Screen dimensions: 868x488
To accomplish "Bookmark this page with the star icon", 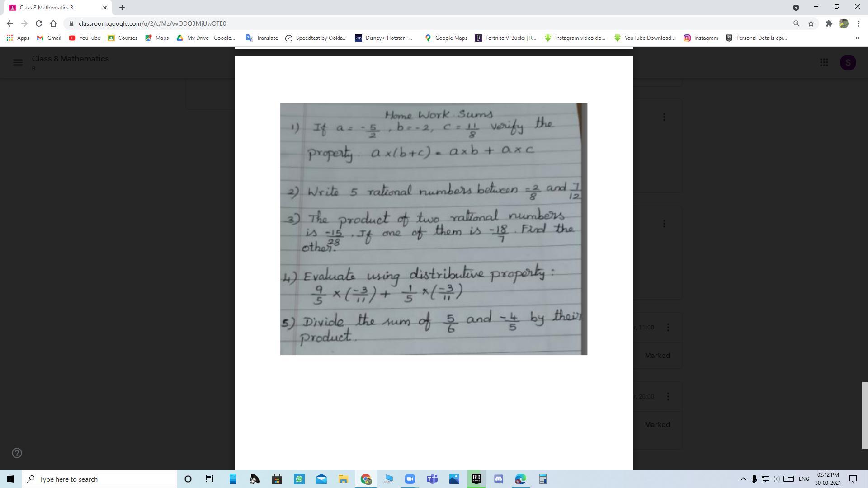I will pos(811,23).
